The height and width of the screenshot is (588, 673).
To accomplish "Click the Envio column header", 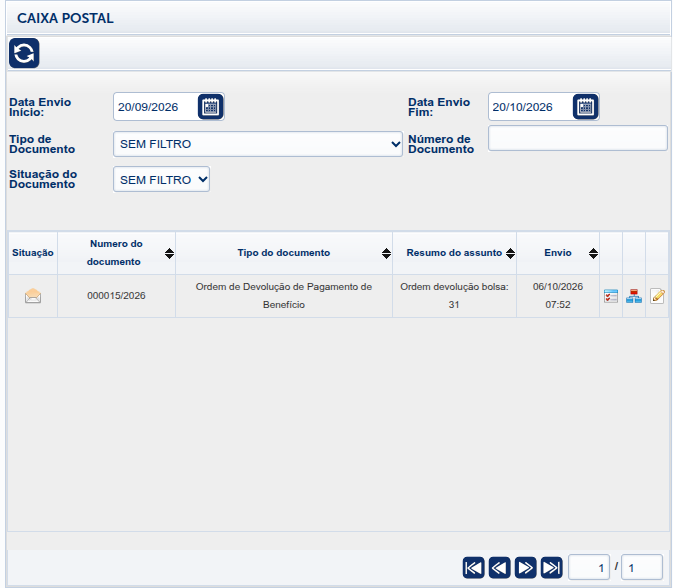I will (558, 253).
